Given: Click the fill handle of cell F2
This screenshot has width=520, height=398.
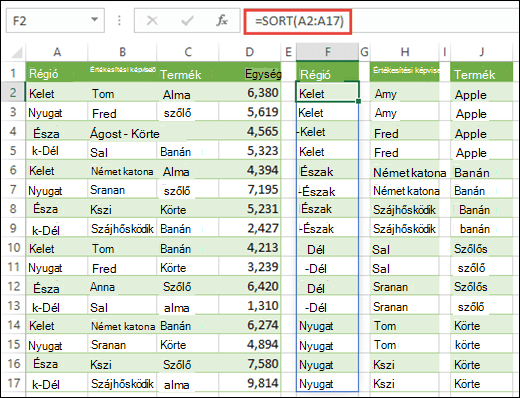Looking at the screenshot, I should [x=358, y=101].
